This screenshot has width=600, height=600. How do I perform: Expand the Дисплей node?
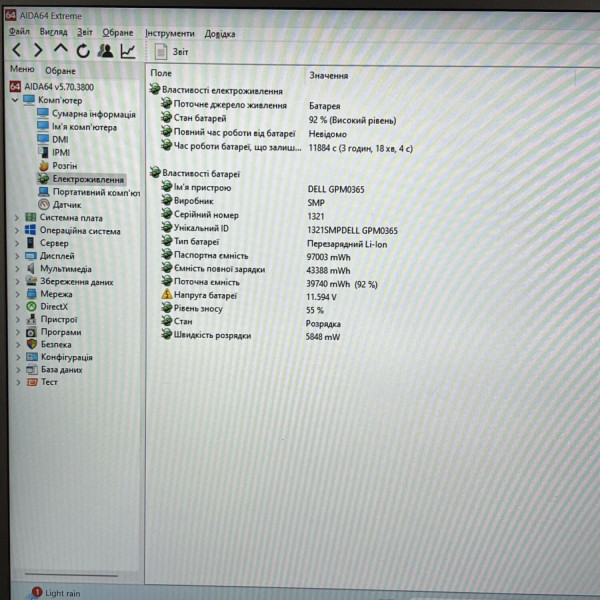click(x=17, y=256)
